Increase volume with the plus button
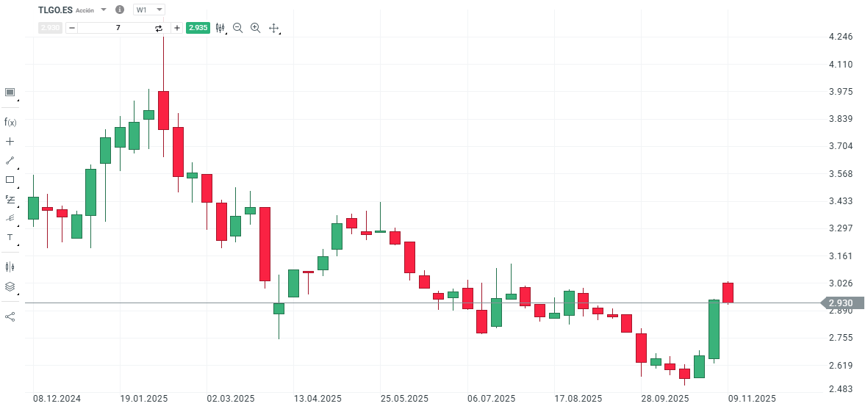Viewport: 868px width, 409px height. (x=177, y=28)
